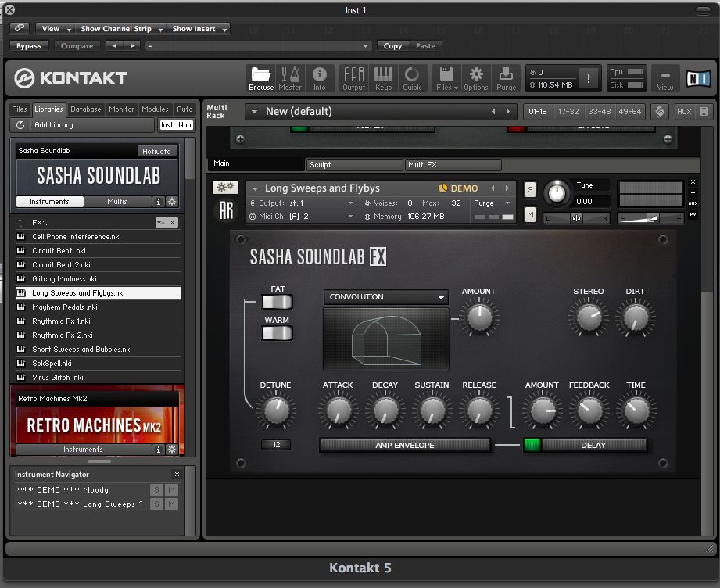The height and width of the screenshot is (588, 720).
Task: Open the Files disk menu
Action: click(447, 78)
